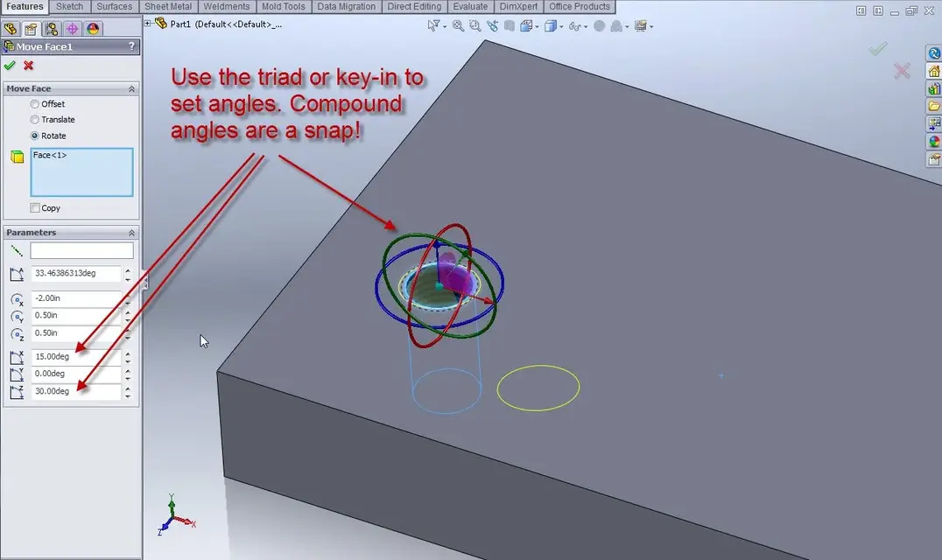Confirm with the viewport corner checkmark
Viewport: 942px width, 560px height.
pos(878,48)
